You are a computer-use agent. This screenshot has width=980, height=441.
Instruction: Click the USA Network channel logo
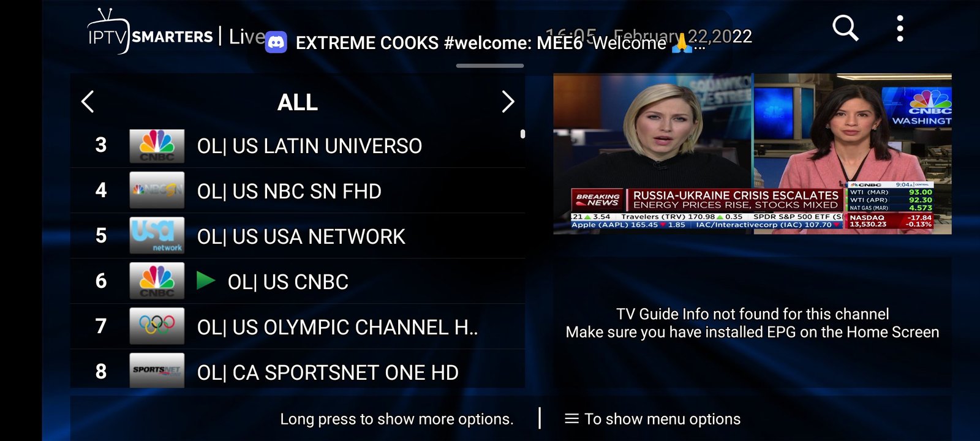pos(157,236)
